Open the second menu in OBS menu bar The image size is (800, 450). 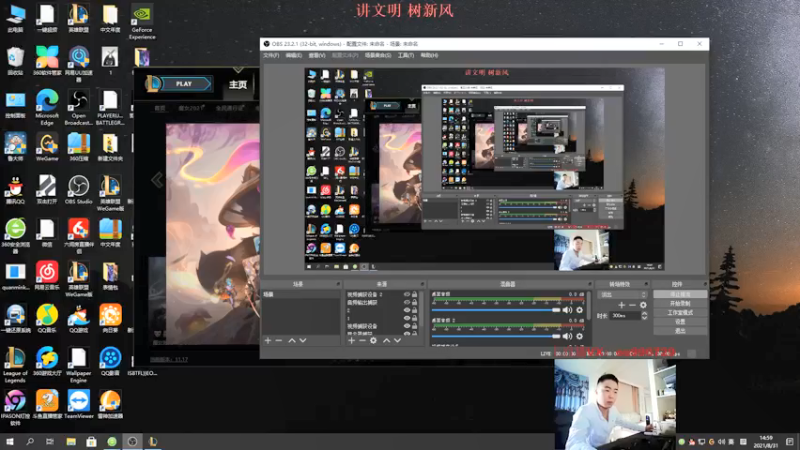click(294, 55)
